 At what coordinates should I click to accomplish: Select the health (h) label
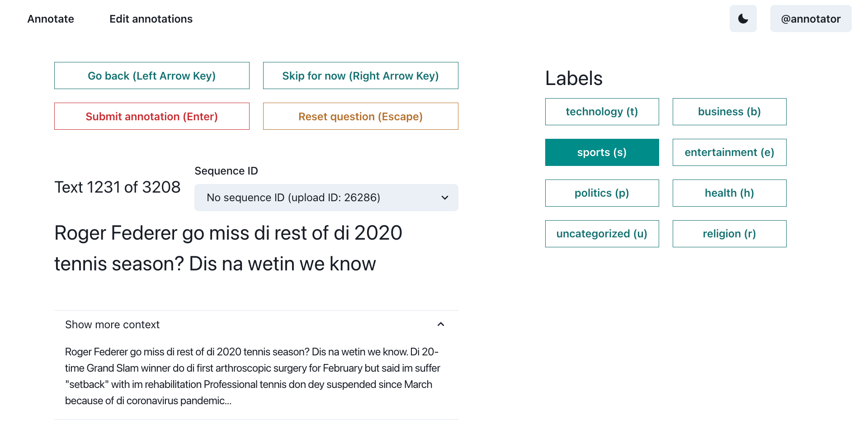click(729, 193)
